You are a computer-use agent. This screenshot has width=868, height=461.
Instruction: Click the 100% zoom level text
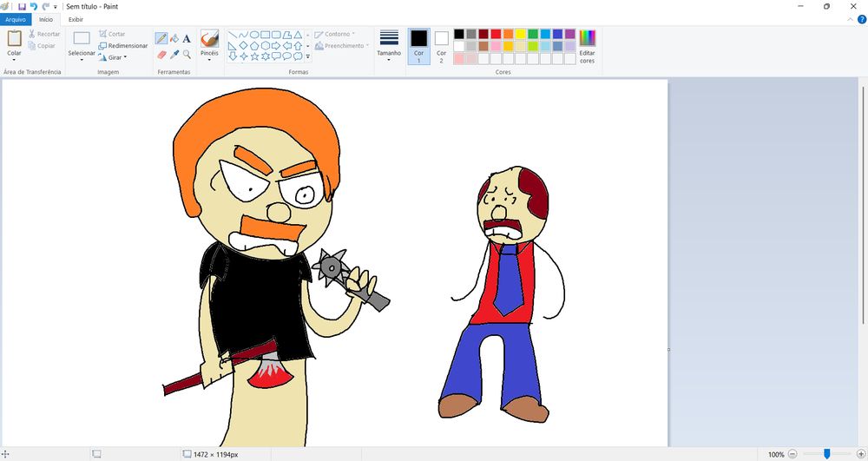pyautogui.click(x=775, y=454)
